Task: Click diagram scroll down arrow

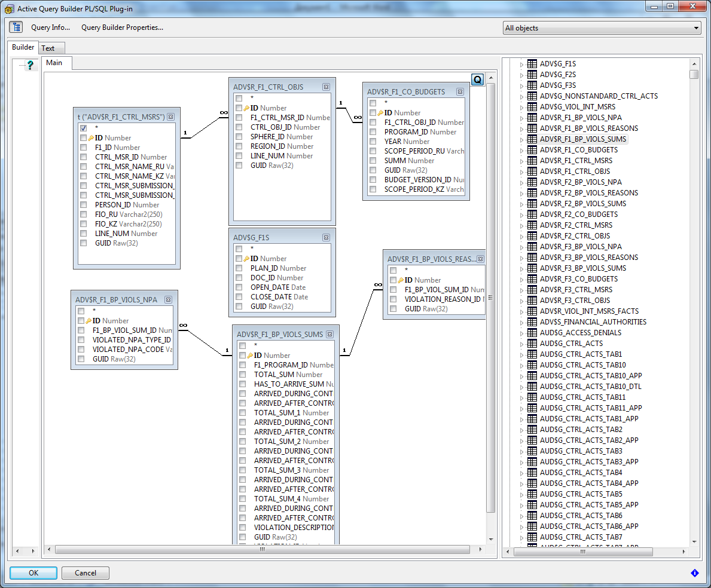Action: tap(490, 539)
